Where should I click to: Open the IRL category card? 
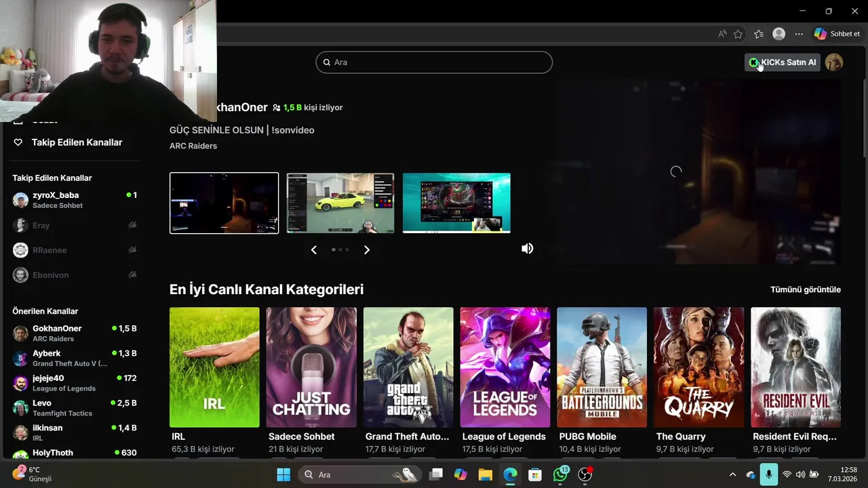point(214,367)
